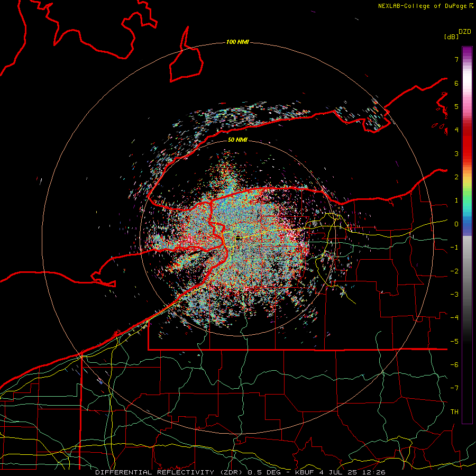Screen dimensions: 476x476
Task: Click the 1 value on the color scale
Action: [456, 200]
